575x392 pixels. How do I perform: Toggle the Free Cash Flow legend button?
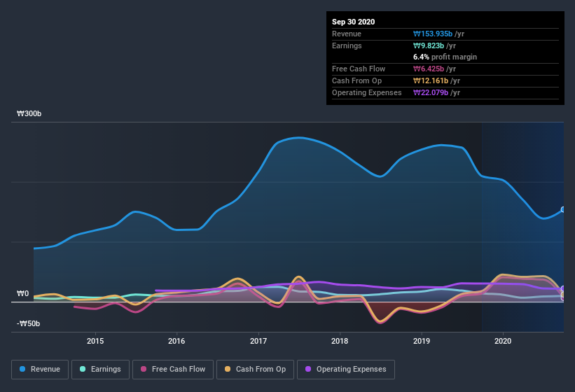tap(173, 370)
